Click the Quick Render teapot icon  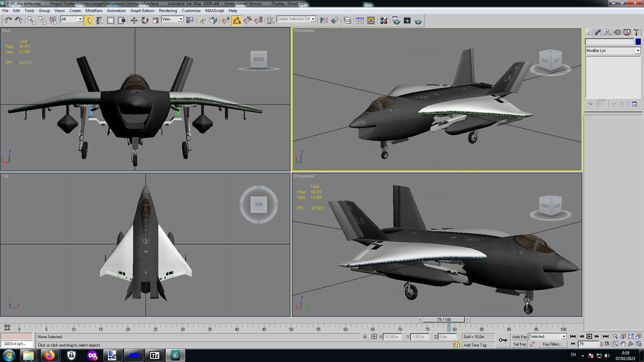click(x=418, y=21)
